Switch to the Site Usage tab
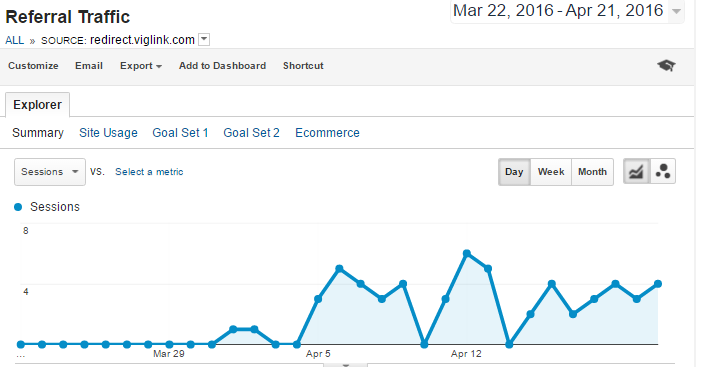This screenshot has height=367, width=705. click(x=108, y=133)
